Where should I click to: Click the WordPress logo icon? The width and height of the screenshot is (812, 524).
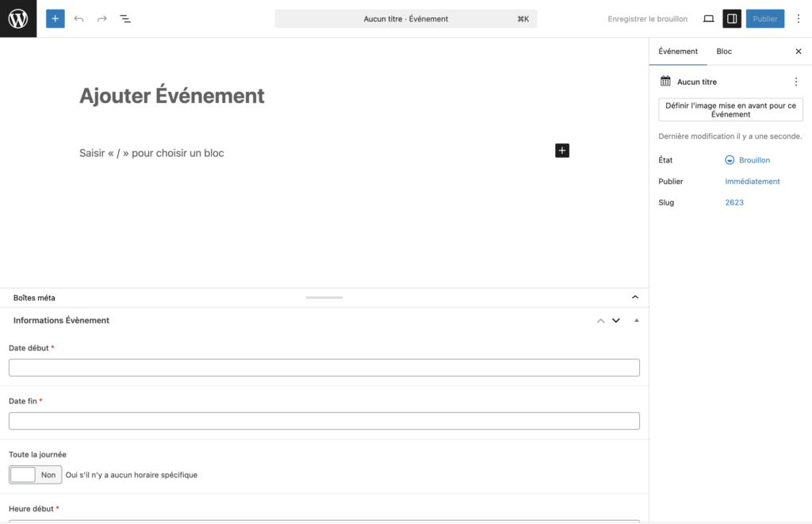click(18, 19)
